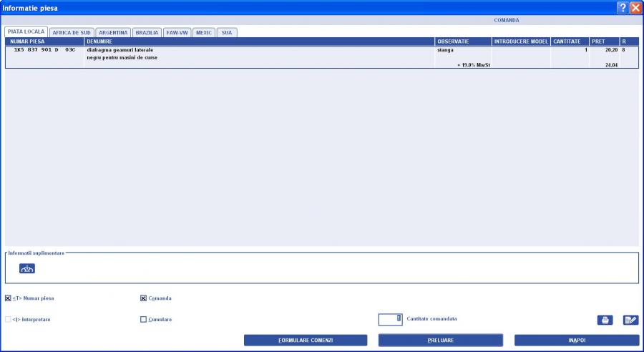This screenshot has height=352, width=644.
Task: Click the supplementary information icon button
Action: [x=27, y=268]
